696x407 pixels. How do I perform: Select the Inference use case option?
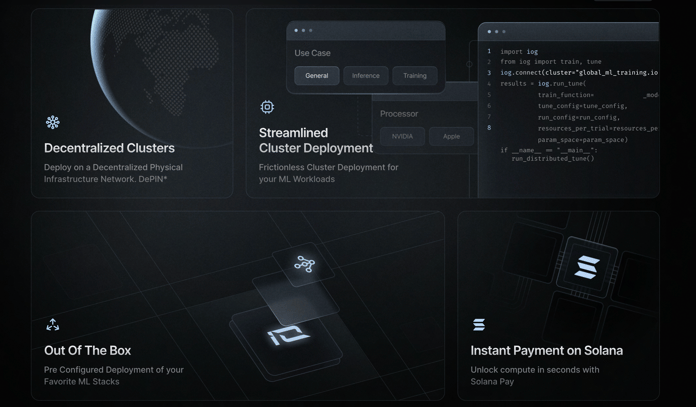tap(366, 75)
